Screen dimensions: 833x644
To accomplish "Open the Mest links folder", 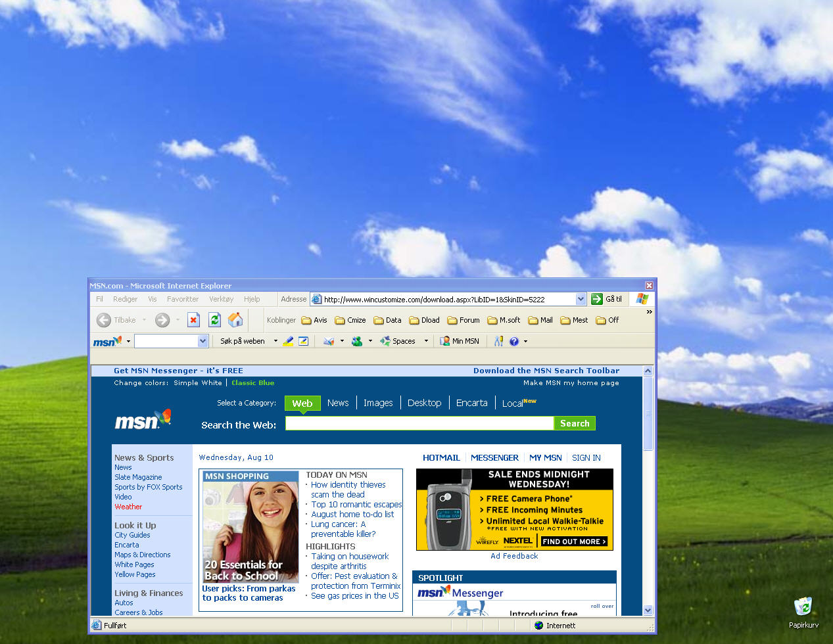I will [x=575, y=320].
